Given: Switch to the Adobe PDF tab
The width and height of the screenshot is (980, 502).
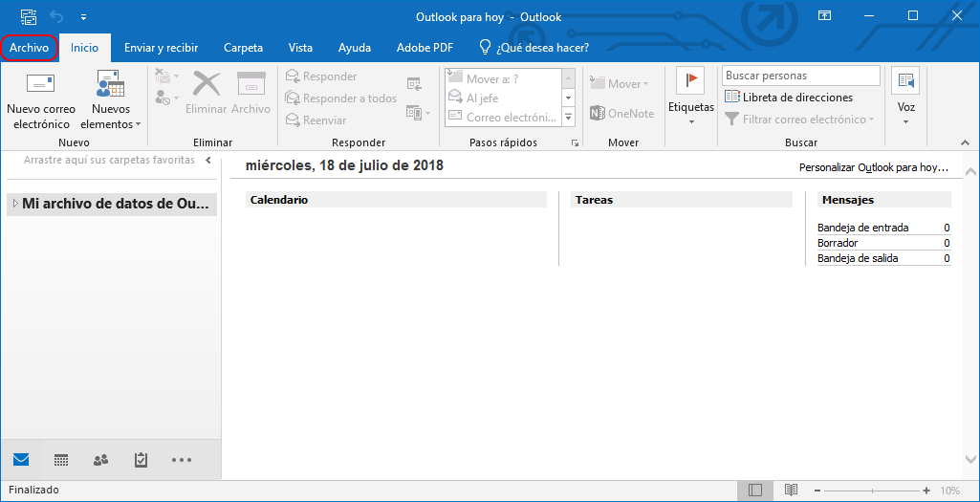Looking at the screenshot, I should pyautogui.click(x=425, y=48).
